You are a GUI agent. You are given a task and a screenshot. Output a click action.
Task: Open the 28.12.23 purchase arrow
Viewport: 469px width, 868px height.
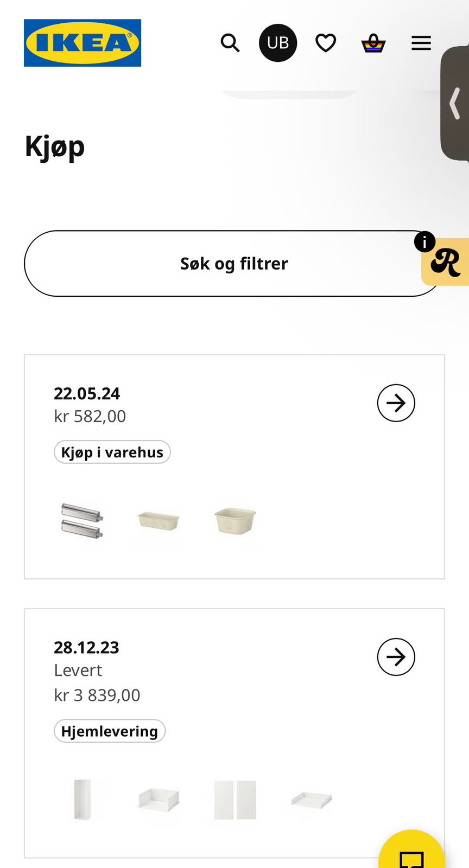coord(396,657)
